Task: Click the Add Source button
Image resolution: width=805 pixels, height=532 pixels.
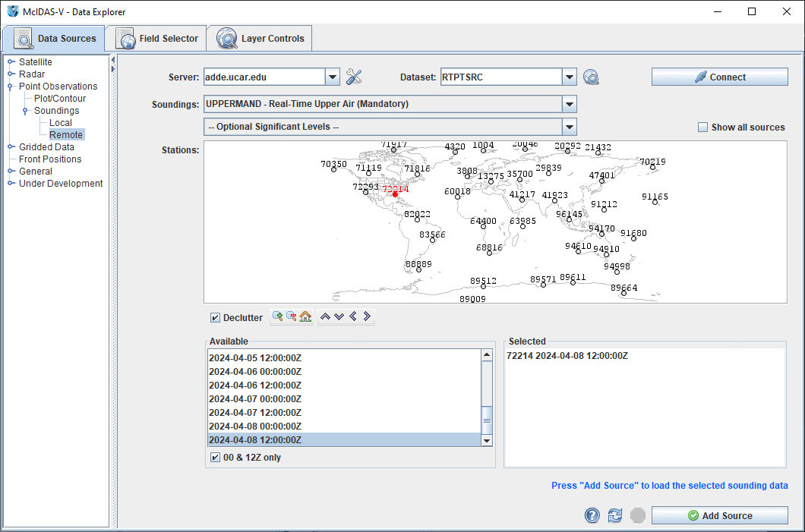Action: [x=719, y=515]
